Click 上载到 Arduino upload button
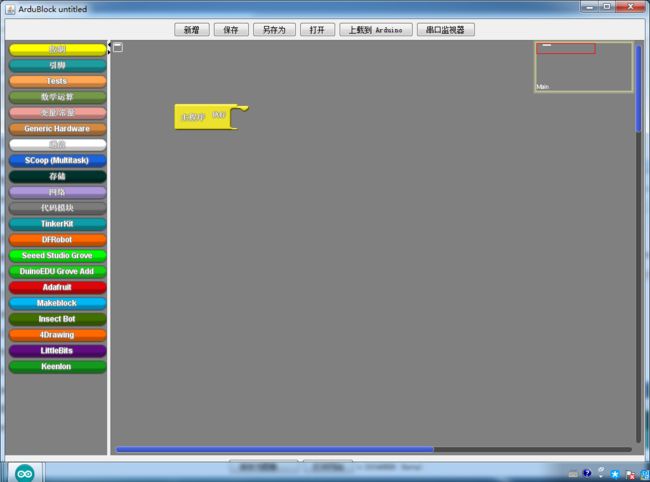650x482 pixels. coord(376,30)
